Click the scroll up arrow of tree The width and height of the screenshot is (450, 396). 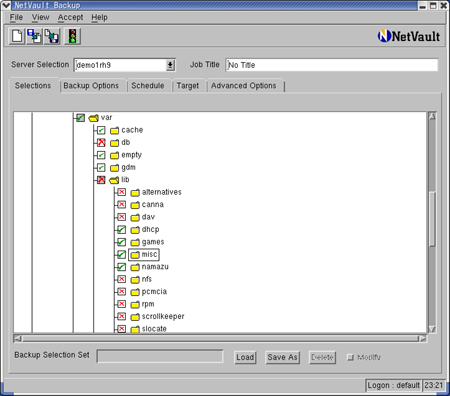[x=432, y=116]
